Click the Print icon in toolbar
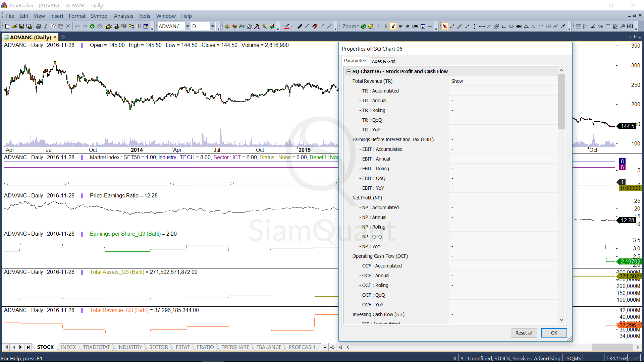This screenshot has width=644, height=362. click(x=39, y=26)
